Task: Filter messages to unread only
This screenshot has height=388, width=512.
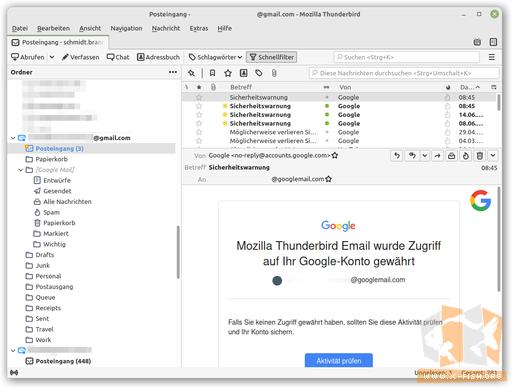Action: pyautogui.click(x=212, y=73)
